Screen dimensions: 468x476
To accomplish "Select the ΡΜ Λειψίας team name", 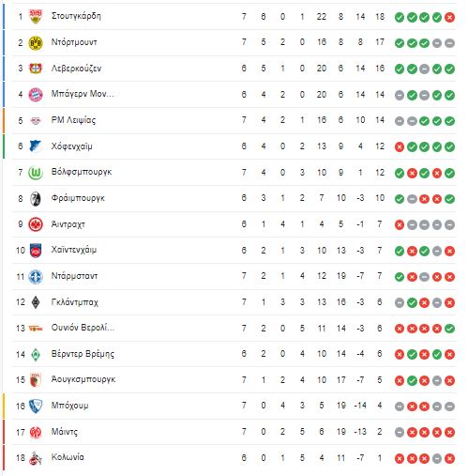I will coord(73,120).
